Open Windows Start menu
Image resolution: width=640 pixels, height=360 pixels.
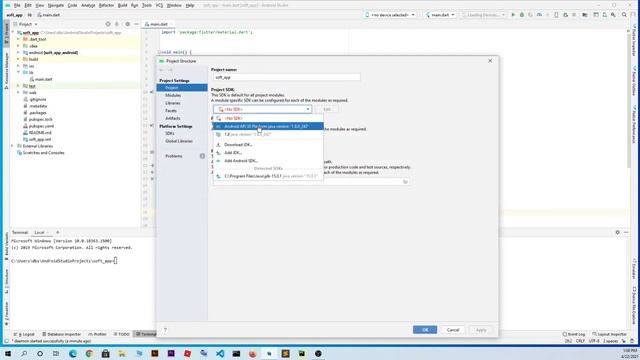[8, 353]
